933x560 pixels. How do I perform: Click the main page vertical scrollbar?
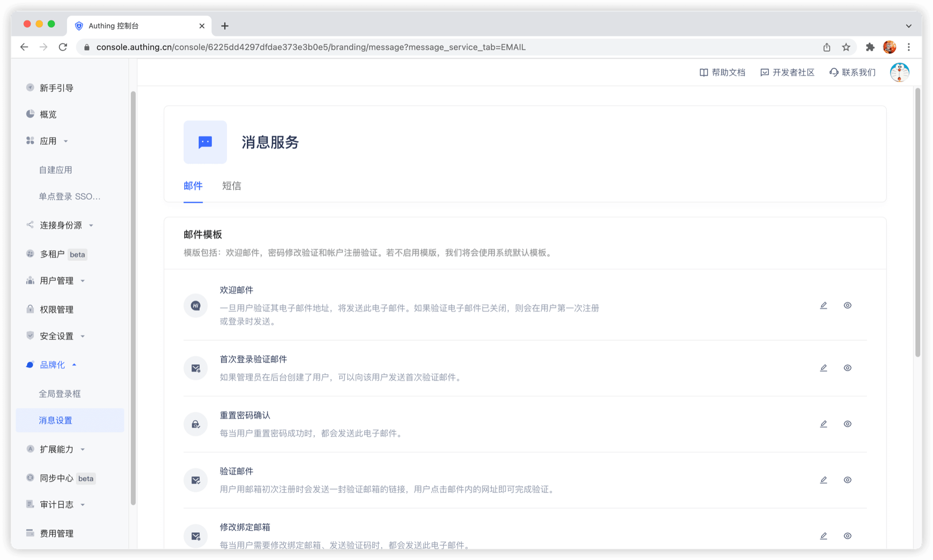(917, 223)
